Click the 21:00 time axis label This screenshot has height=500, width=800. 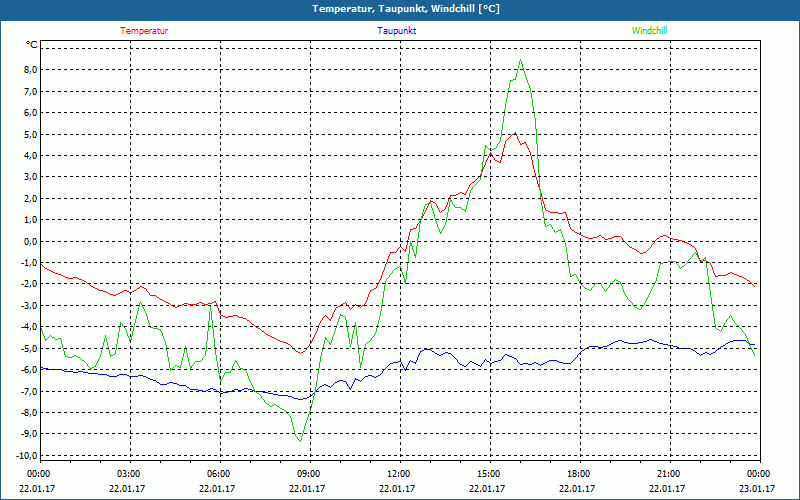667,474
